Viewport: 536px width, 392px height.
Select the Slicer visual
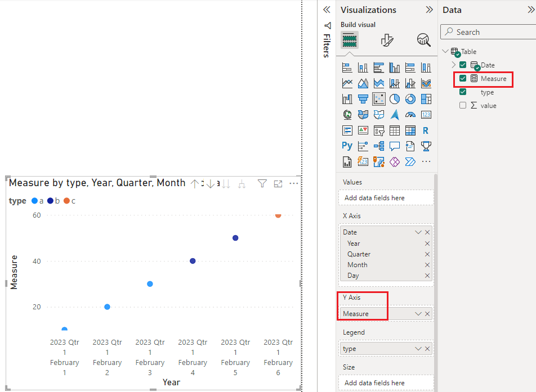[x=378, y=130]
